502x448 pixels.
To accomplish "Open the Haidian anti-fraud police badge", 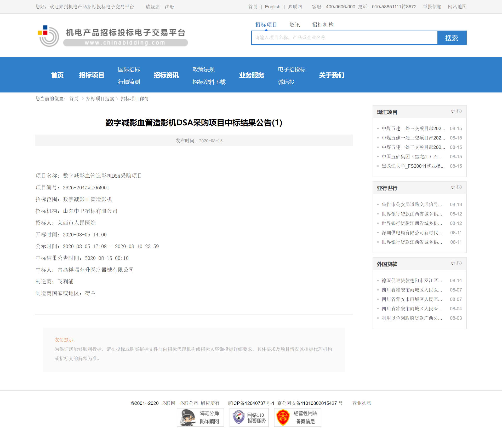I will click(x=200, y=417).
